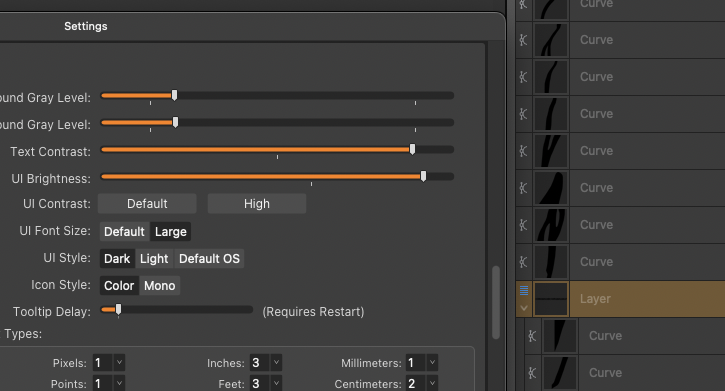Screen dimensions: 725x391
Task: Adjust the lower Gray Level slider
Action: (175, 122)
